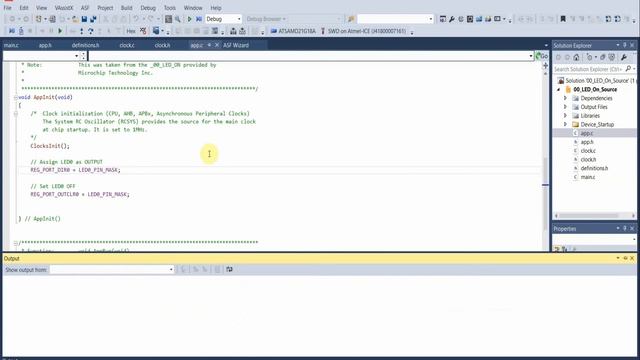Click the Solution Explorer Properties wrench icon
The width and height of the screenshot is (640, 360).
pyautogui.click(x=624, y=58)
